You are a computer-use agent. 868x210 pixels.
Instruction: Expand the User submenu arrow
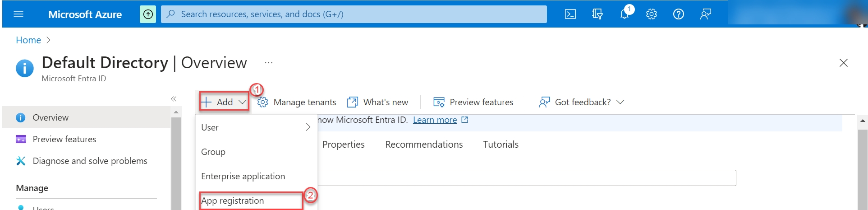click(308, 127)
